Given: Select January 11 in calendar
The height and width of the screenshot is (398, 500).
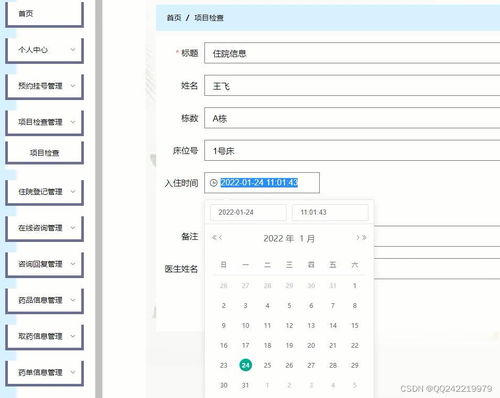Looking at the screenshot, I should [267, 325].
